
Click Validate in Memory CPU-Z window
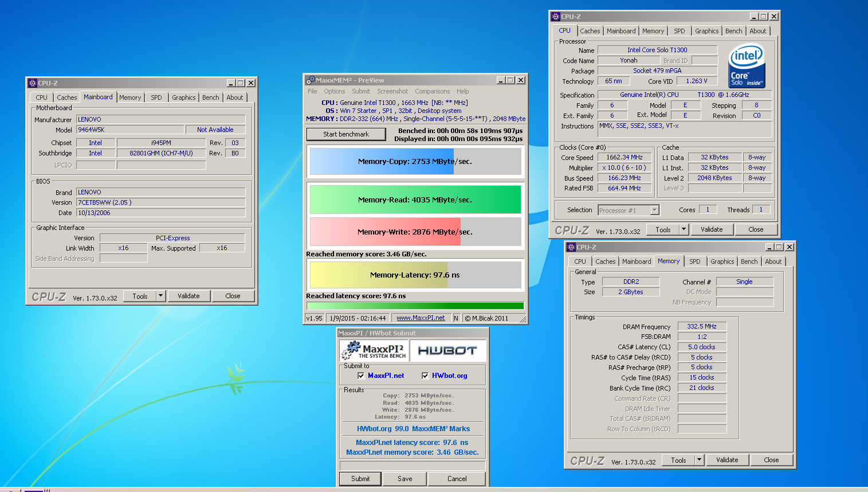(x=727, y=460)
